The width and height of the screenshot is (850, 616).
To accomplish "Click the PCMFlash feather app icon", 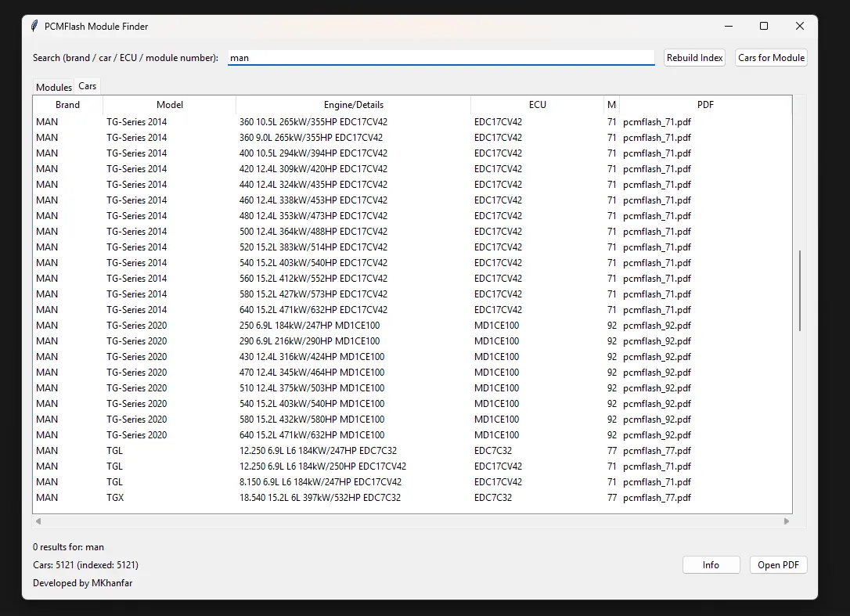I will tap(34, 27).
